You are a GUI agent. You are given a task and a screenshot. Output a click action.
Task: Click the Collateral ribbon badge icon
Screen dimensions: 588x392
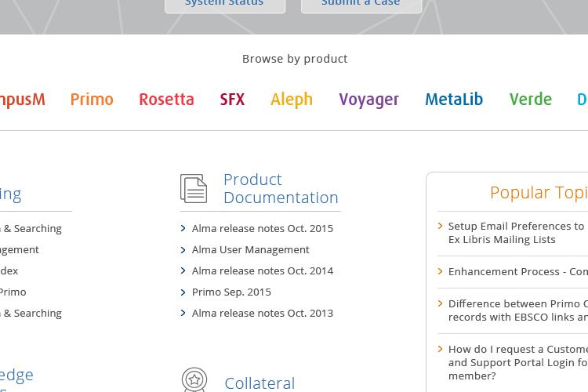(194, 380)
